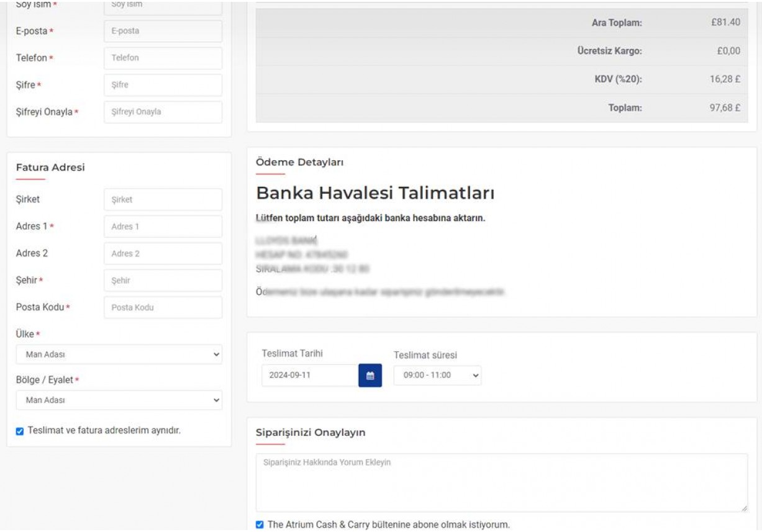Click the Şehir city field

[163, 281]
